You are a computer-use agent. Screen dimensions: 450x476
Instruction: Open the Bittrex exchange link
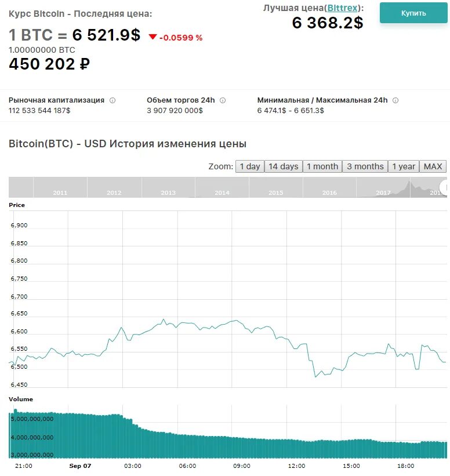(342, 8)
